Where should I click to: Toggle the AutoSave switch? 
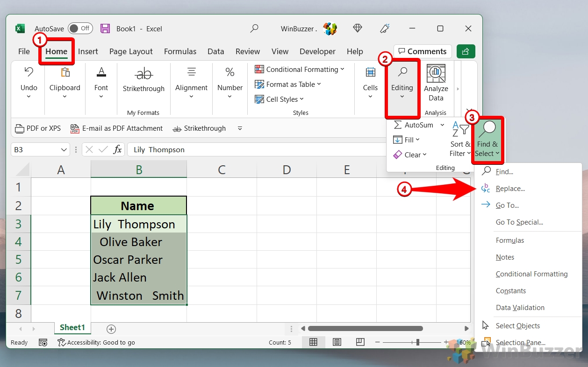pos(80,28)
